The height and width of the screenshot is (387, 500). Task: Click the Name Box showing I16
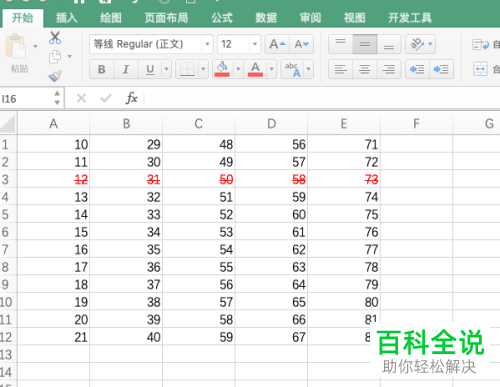click(x=25, y=99)
